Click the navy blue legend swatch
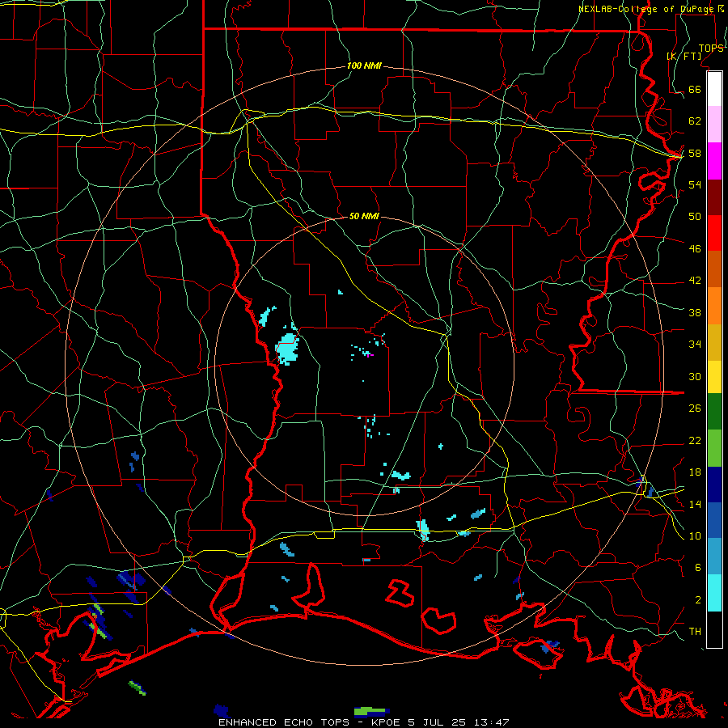 [714, 485]
